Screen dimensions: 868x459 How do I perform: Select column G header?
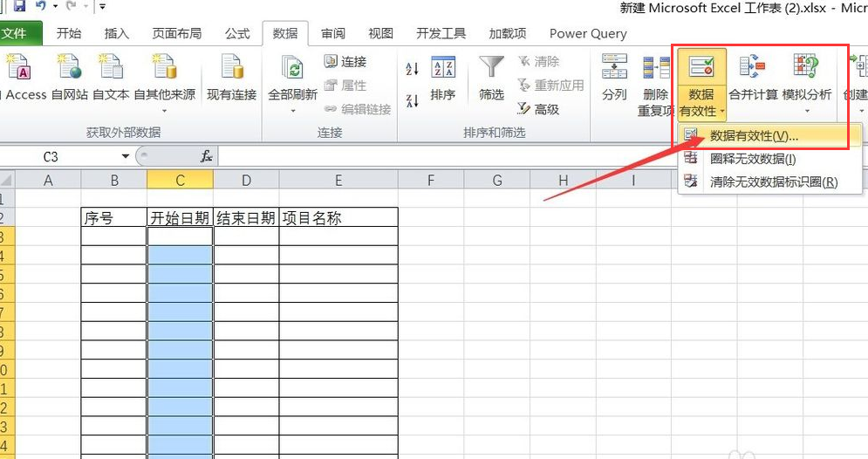497,180
